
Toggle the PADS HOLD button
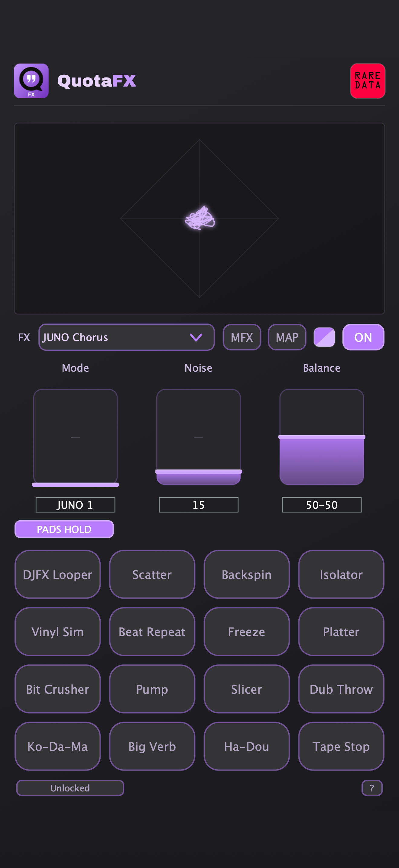(x=64, y=529)
